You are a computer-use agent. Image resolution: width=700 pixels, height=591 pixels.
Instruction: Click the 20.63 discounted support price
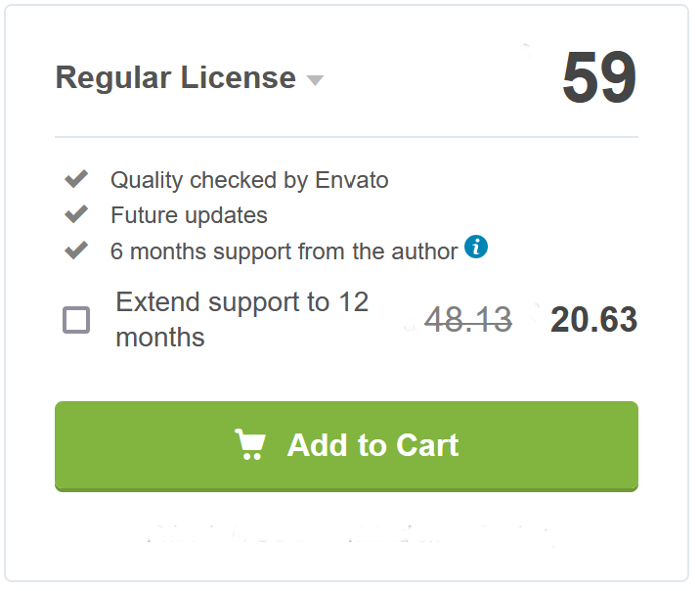(593, 320)
